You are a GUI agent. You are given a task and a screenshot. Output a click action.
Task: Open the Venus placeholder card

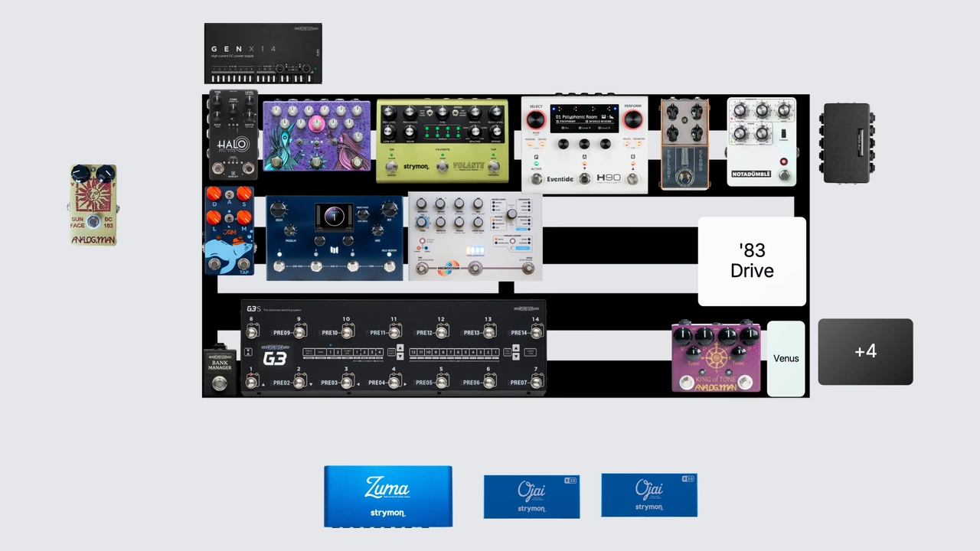pyautogui.click(x=786, y=358)
